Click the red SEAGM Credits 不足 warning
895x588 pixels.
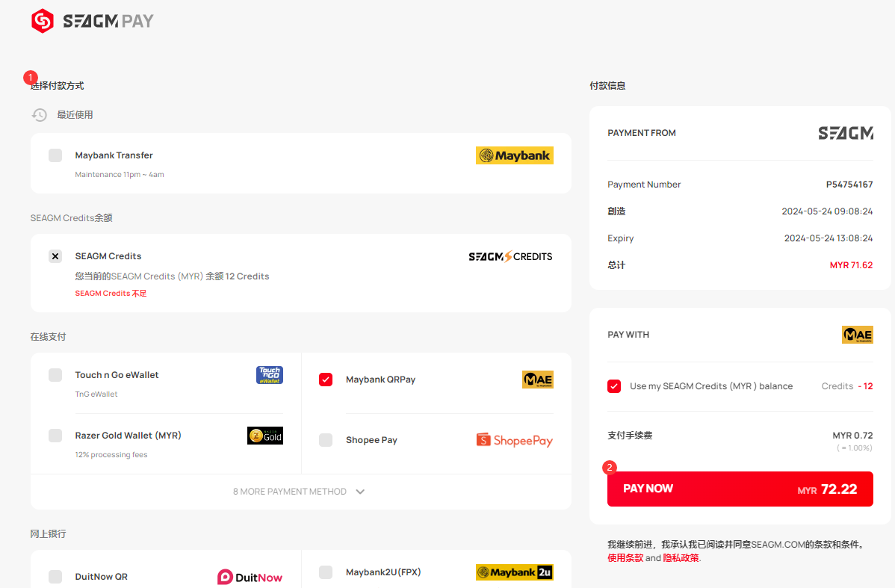point(111,294)
